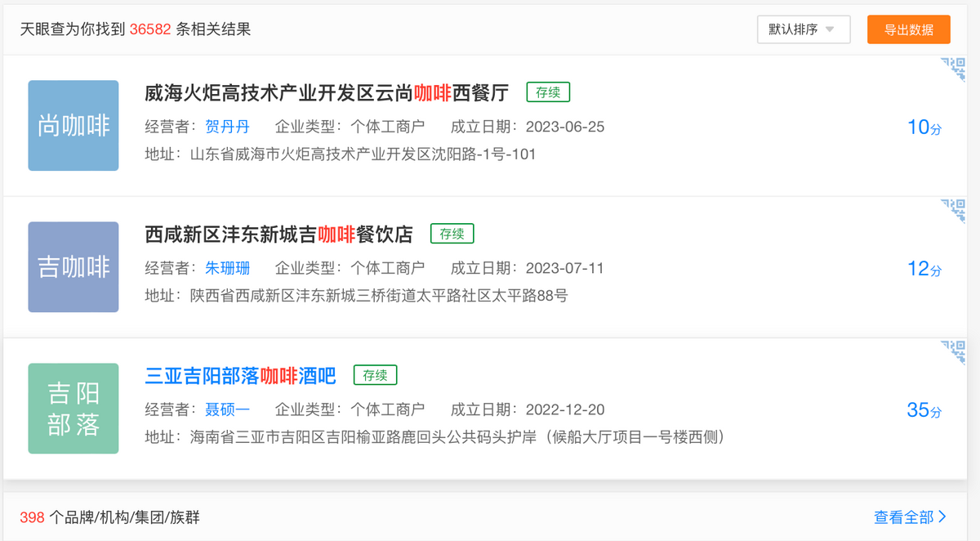Click the 10分 score of first result
980x541 pixels.
pyautogui.click(x=924, y=127)
